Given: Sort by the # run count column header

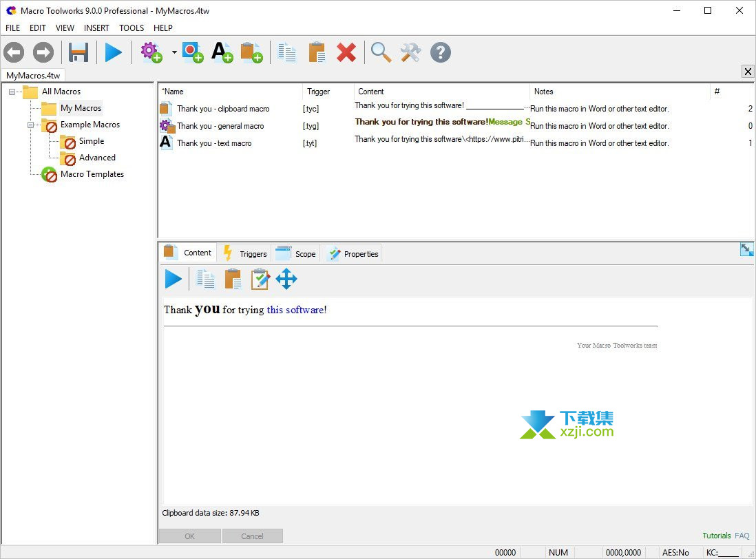Looking at the screenshot, I should (x=731, y=92).
